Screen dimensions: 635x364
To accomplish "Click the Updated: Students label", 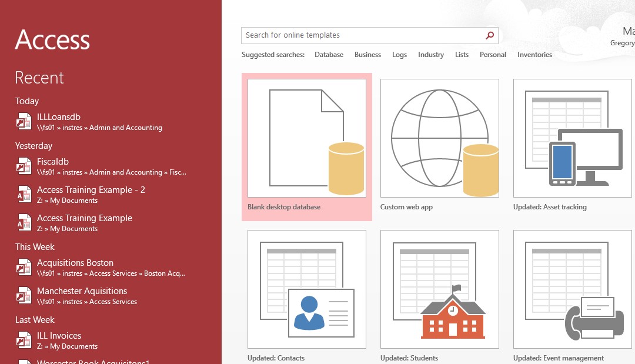I will 409,358.
